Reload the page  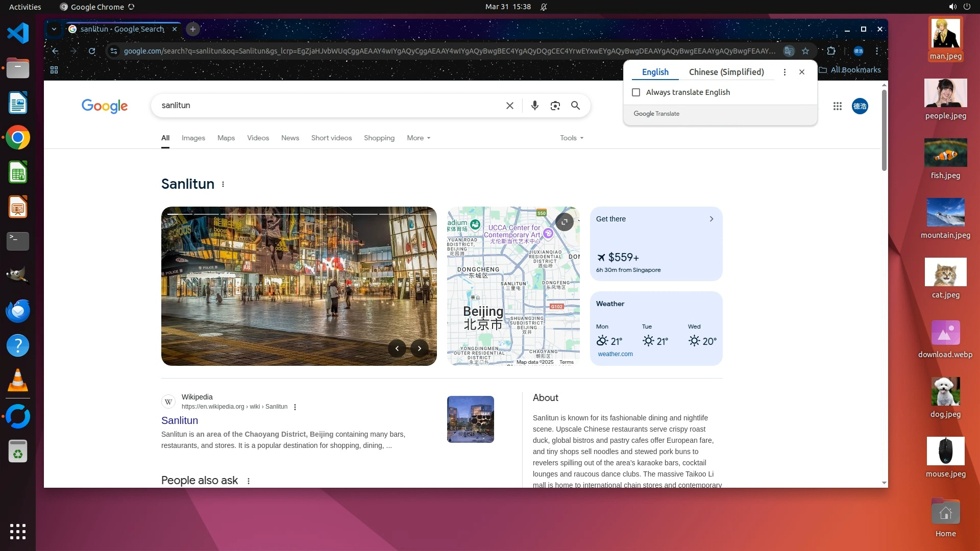point(92,51)
